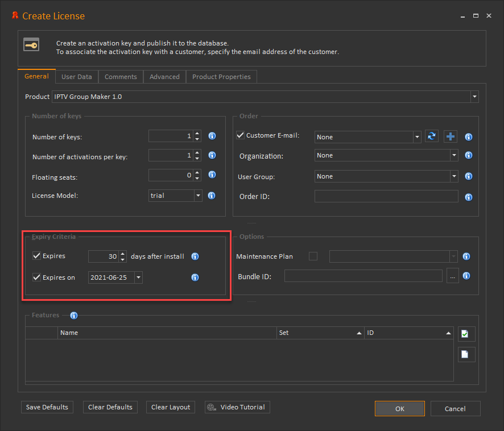
Task: Open the Expires on date picker
Action: [x=138, y=277]
